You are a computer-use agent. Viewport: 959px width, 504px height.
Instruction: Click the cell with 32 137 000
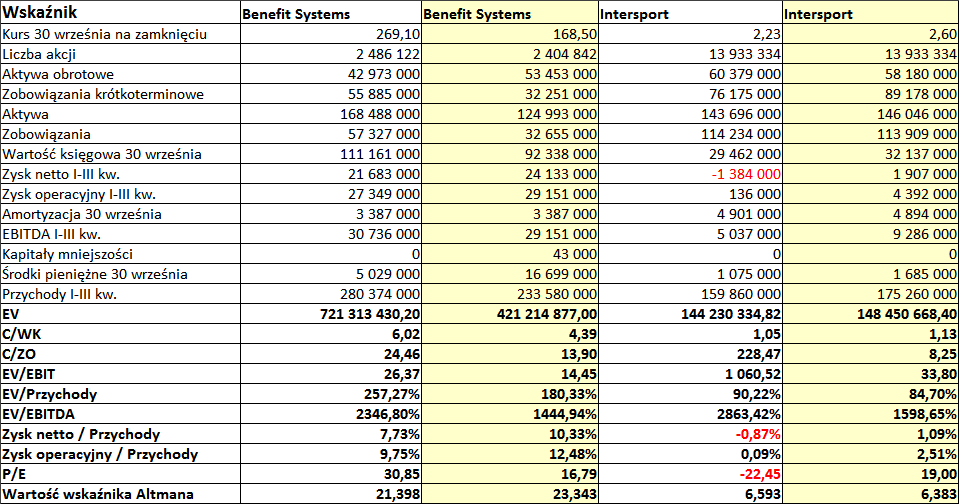[870, 154]
